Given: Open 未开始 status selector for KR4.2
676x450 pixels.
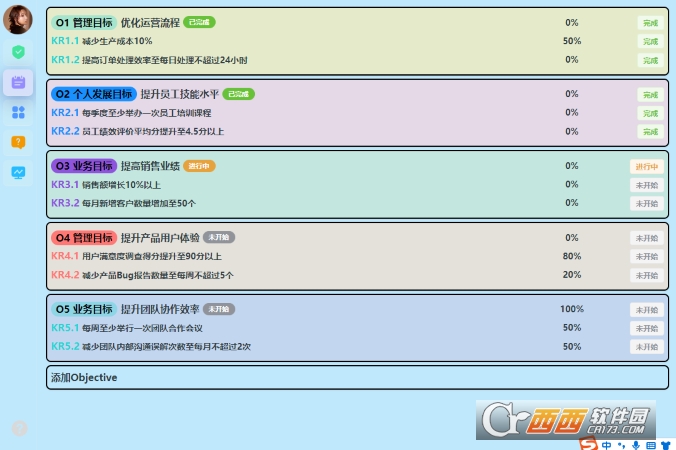Looking at the screenshot, I should pyautogui.click(x=647, y=275).
